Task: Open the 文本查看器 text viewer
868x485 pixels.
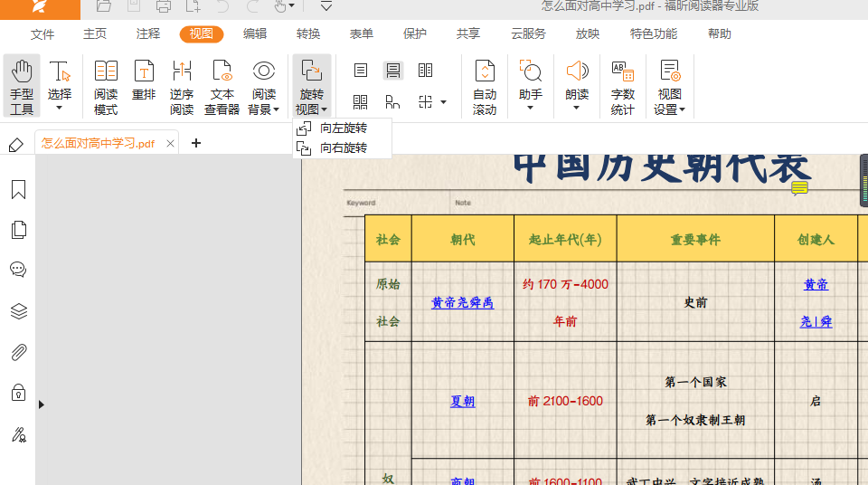Action: pyautogui.click(x=222, y=87)
